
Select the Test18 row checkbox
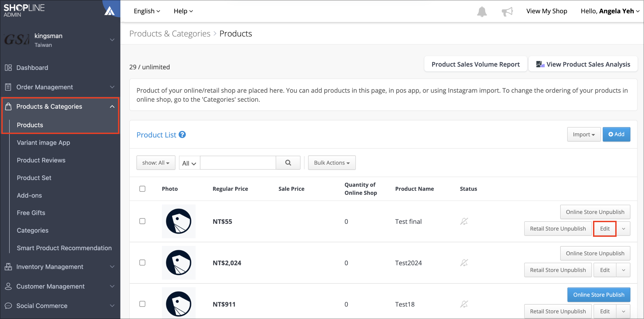142,304
